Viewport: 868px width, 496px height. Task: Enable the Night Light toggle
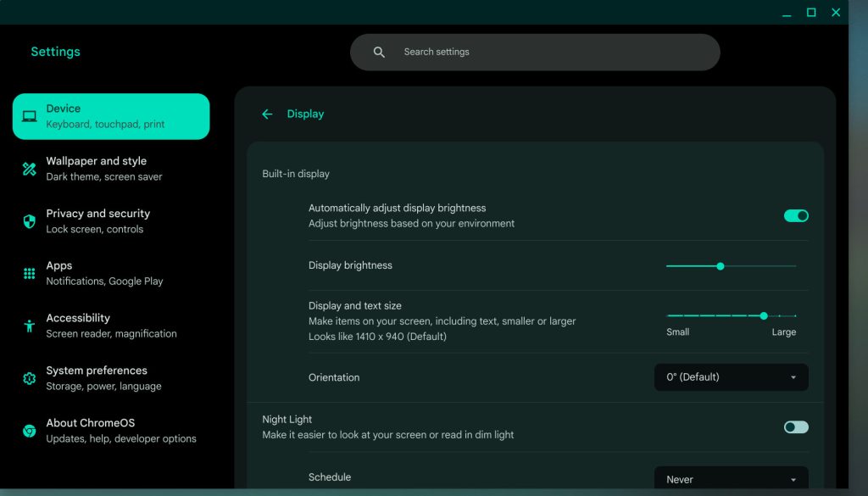coord(796,427)
